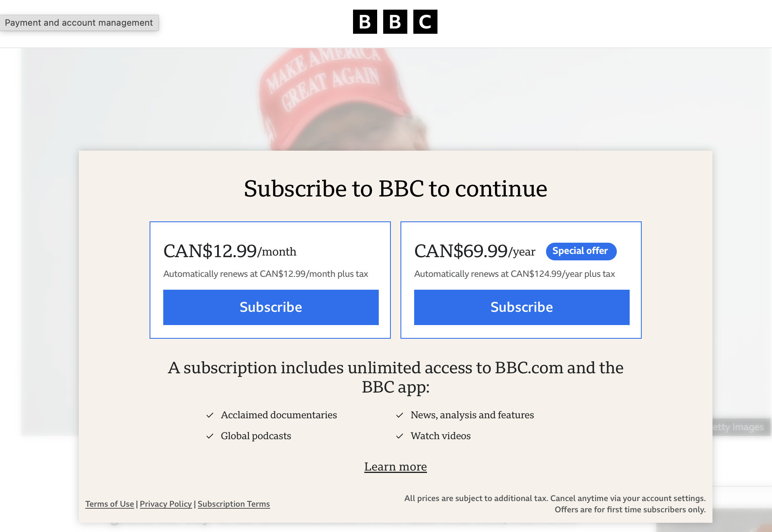The height and width of the screenshot is (532, 772).
Task: Subscribe to the CAN$69.99 yearly plan
Action: (x=522, y=307)
